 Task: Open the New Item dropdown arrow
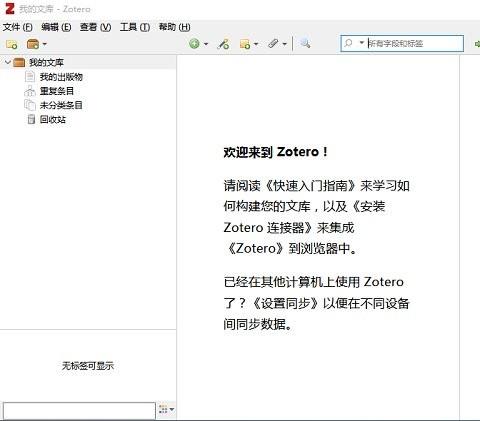point(206,44)
